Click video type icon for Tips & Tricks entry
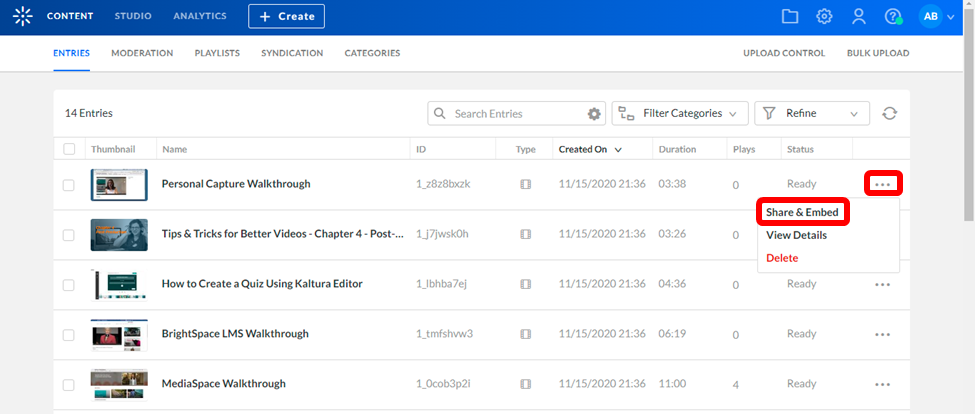The image size is (975, 414). pos(525,234)
